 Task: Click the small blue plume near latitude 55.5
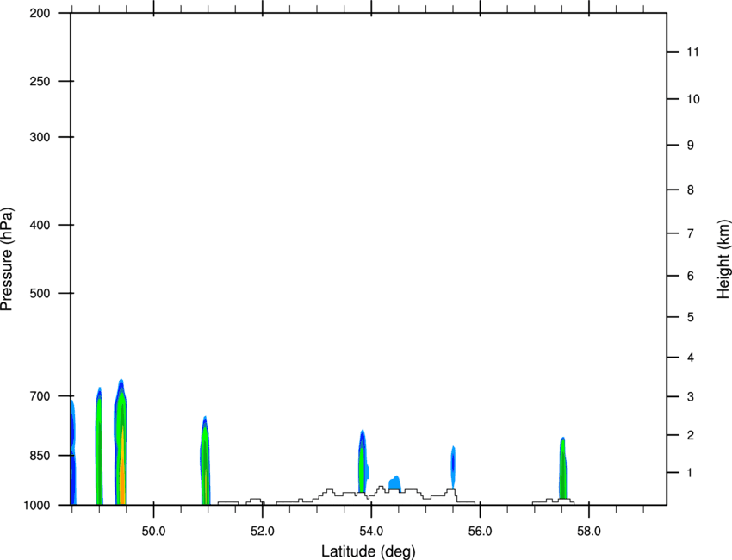click(453, 467)
